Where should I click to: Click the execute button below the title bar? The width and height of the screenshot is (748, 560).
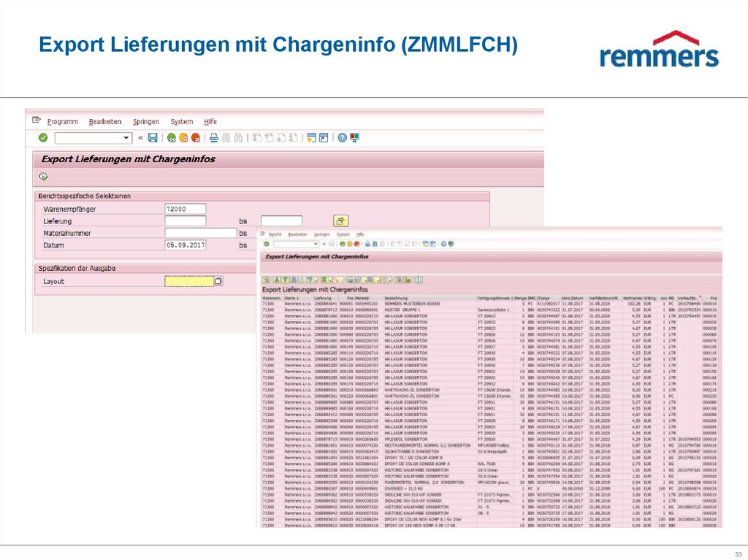42,175
